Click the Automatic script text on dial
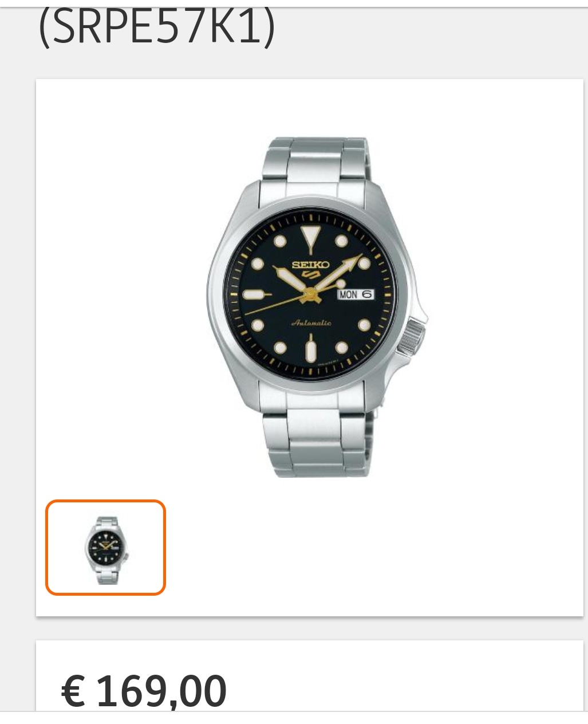This screenshot has width=588, height=724. [311, 323]
